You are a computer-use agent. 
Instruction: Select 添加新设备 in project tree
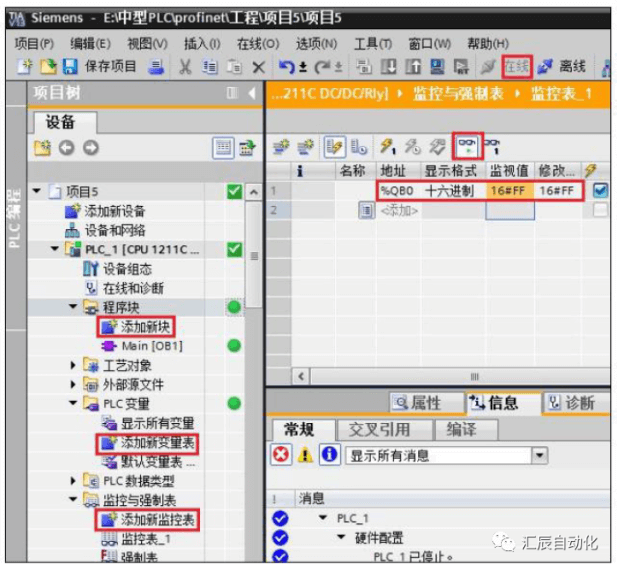pos(105,211)
